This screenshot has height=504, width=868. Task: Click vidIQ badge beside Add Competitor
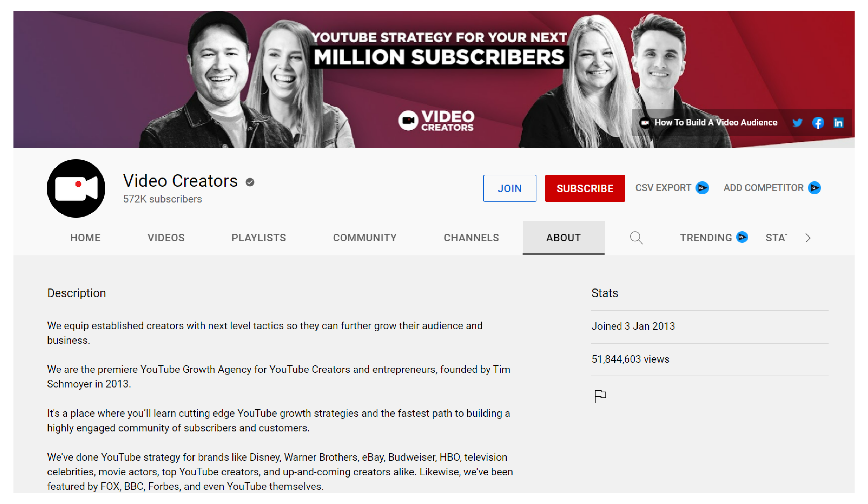(x=814, y=188)
